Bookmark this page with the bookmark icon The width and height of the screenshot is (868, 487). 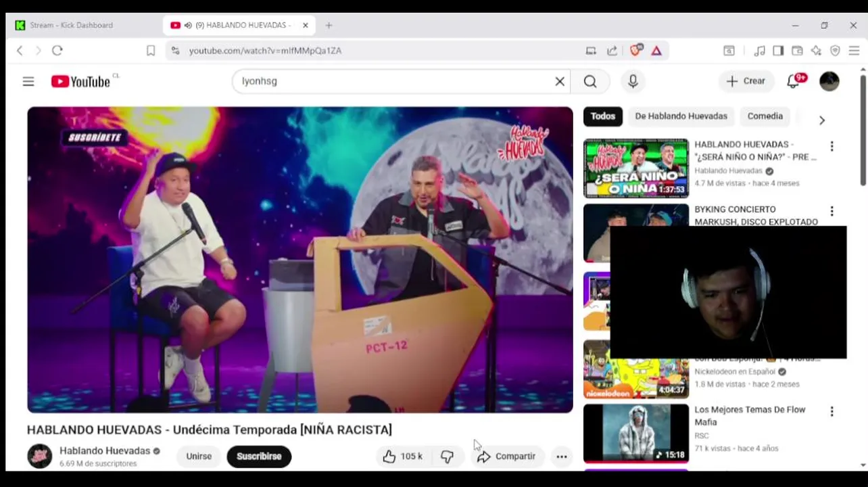151,51
